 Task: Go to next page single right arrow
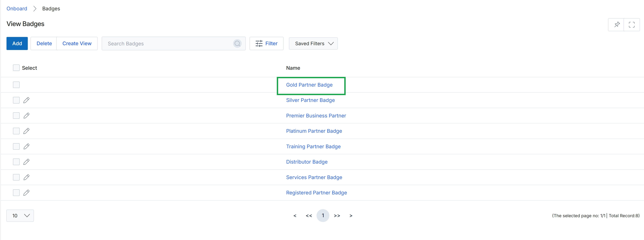(x=351, y=215)
